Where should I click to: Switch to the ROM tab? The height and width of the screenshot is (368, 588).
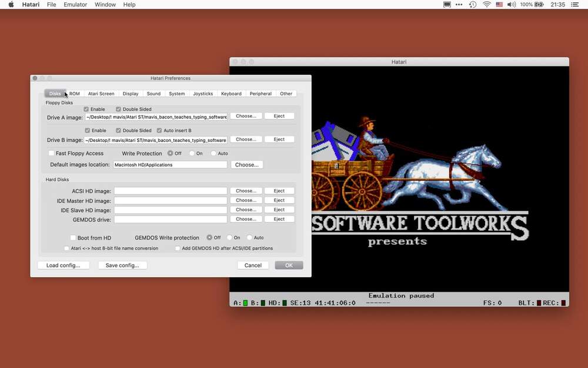tap(75, 94)
